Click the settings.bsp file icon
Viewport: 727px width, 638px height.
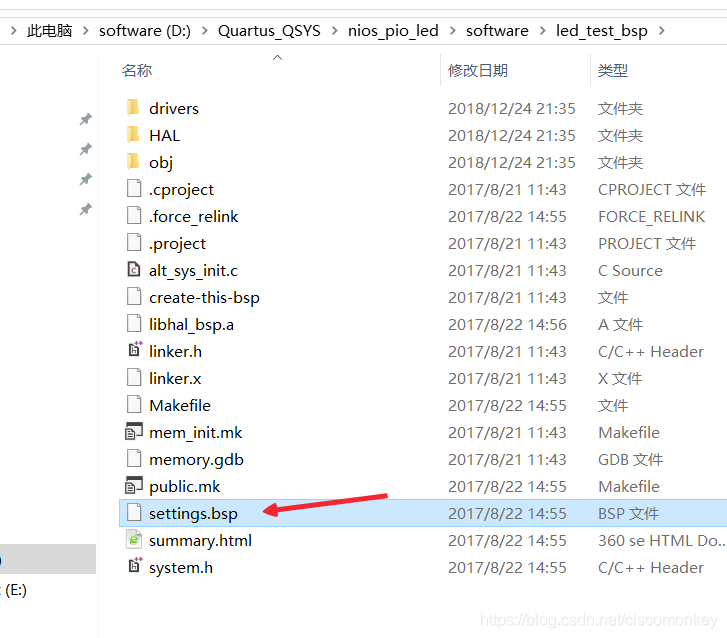pos(134,512)
